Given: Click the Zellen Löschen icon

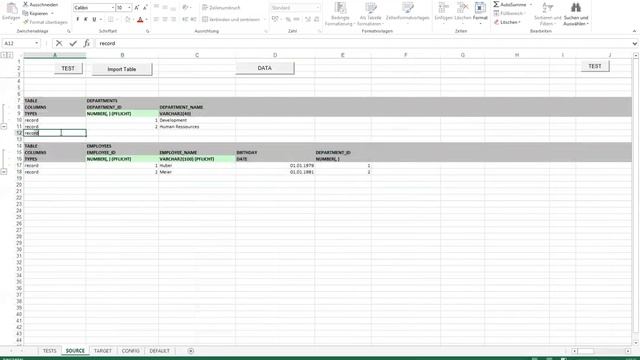Looking at the screenshot, I should (462, 8).
